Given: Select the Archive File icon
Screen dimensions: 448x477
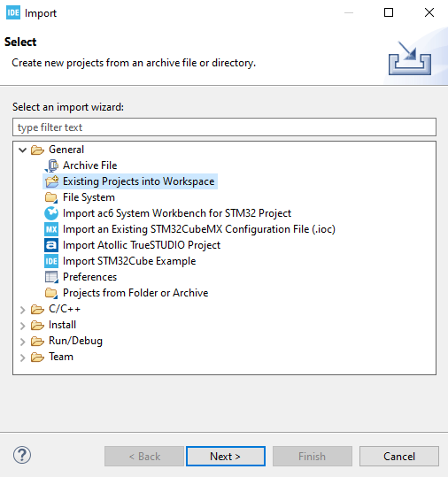Looking at the screenshot, I should click(51, 165).
